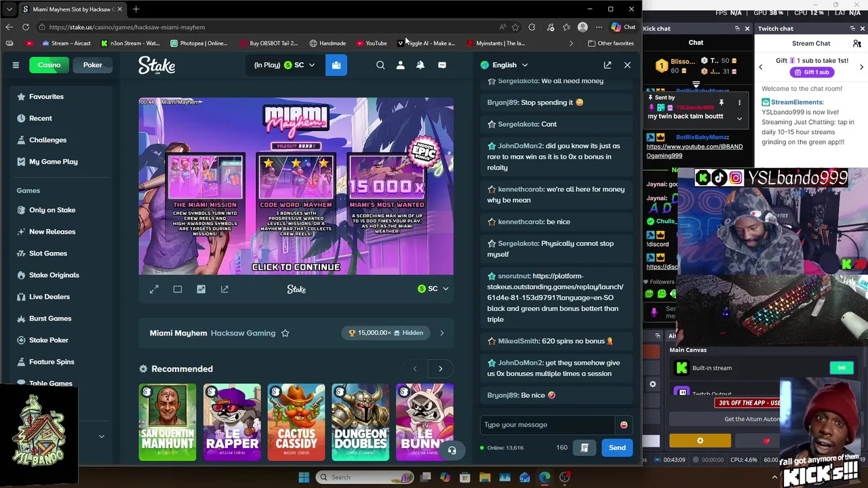868x488 pixels.
Task: Open the Stake hamburger menu
Action: click(x=16, y=65)
